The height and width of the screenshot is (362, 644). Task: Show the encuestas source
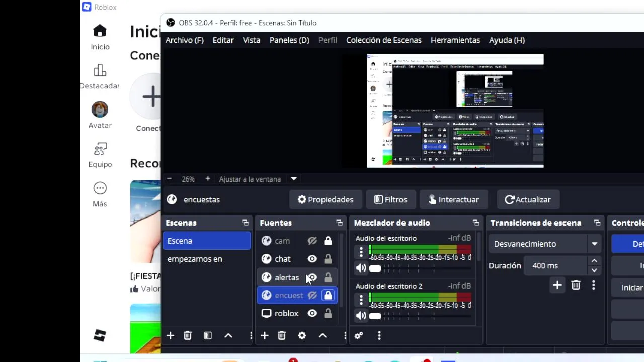click(x=312, y=295)
